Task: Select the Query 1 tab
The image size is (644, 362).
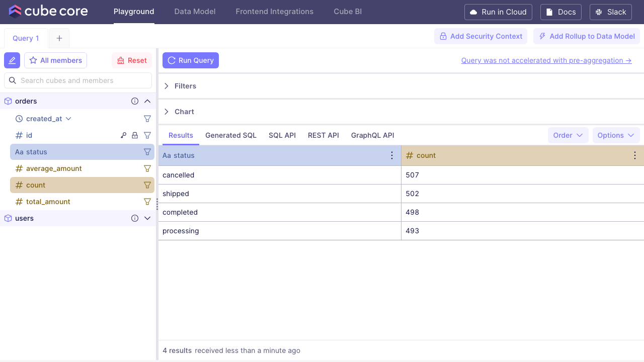Action: click(26, 38)
